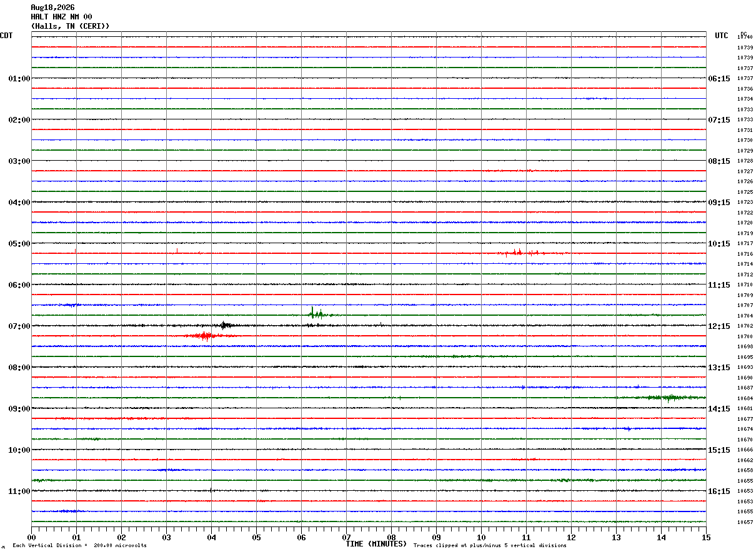Screen dimensions: 756x554
Task: Click the minute 15 tick label on axis
Action: (x=706, y=537)
